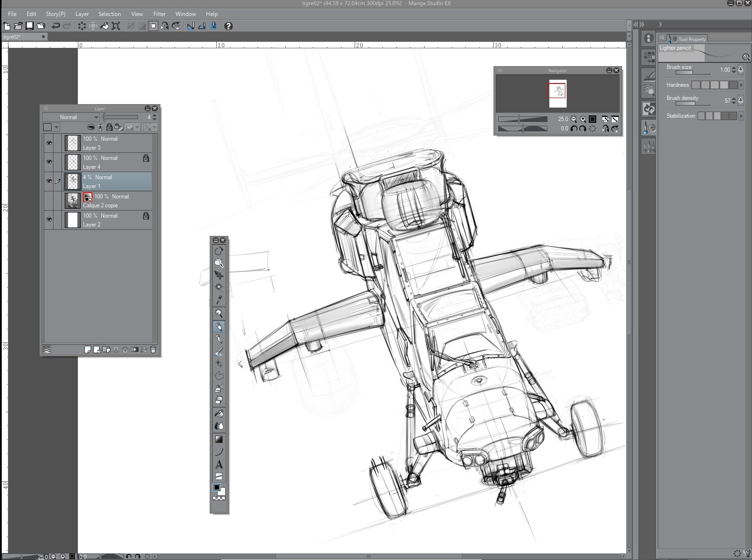Viewport: 752px width, 560px height.
Task: Toggle Clip at layer below in Layer panel
Action: 91,127
